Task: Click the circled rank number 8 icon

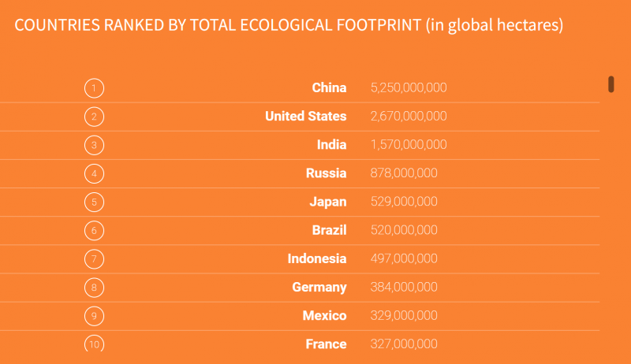Action: 94,287
